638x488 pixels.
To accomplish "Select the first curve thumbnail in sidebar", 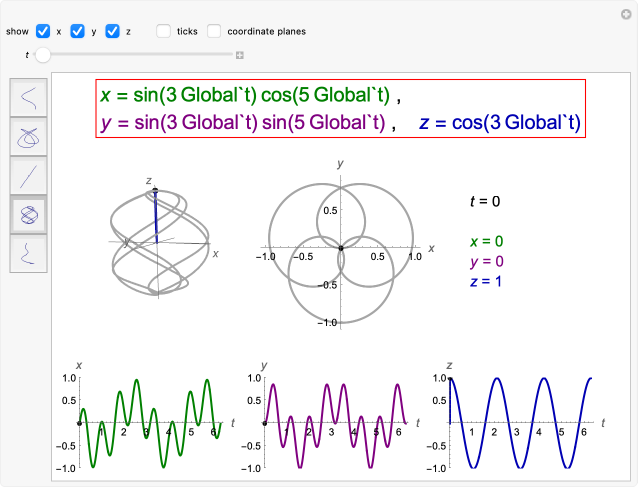I will [29, 98].
